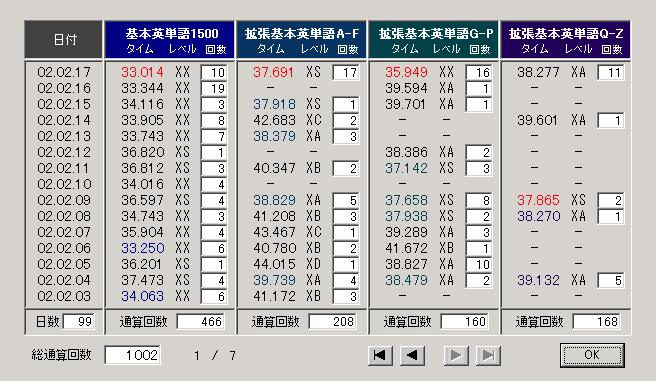The width and height of the screenshot is (656, 381).
Task: Click the time 39.594 in G-P column
Action: click(406, 88)
